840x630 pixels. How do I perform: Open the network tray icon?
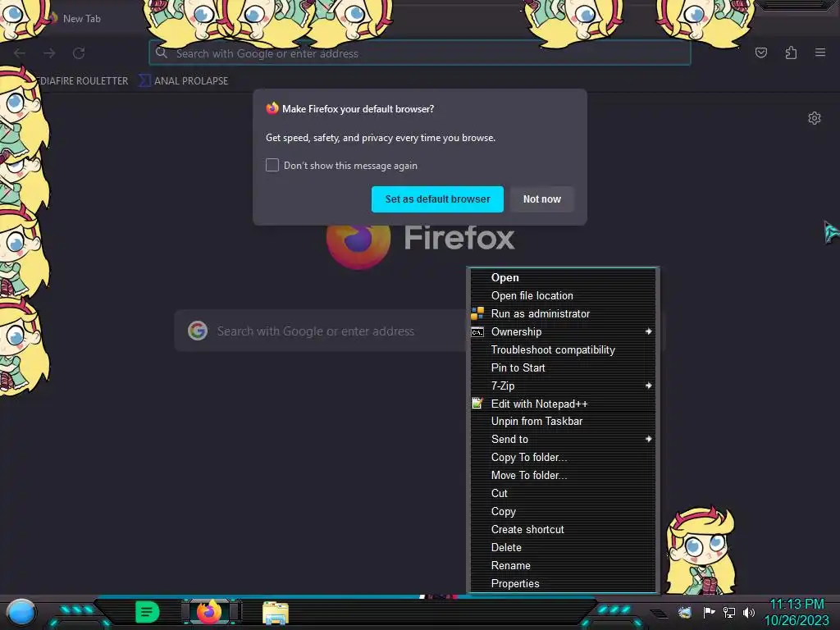(729, 612)
